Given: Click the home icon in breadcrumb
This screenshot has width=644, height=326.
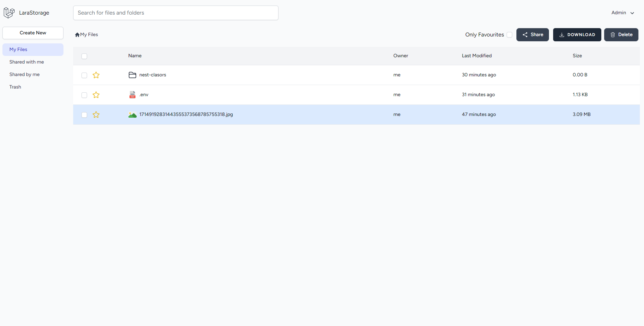Looking at the screenshot, I should pyautogui.click(x=77, y=35).
